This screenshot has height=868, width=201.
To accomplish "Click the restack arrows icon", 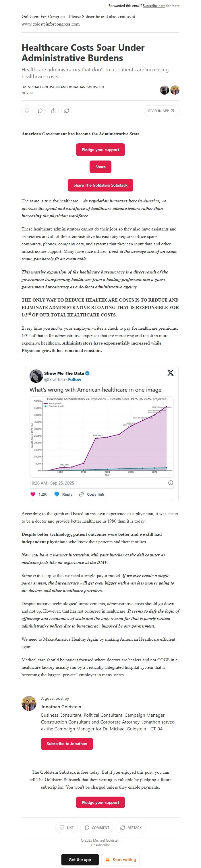I will [x=67, y=111].
